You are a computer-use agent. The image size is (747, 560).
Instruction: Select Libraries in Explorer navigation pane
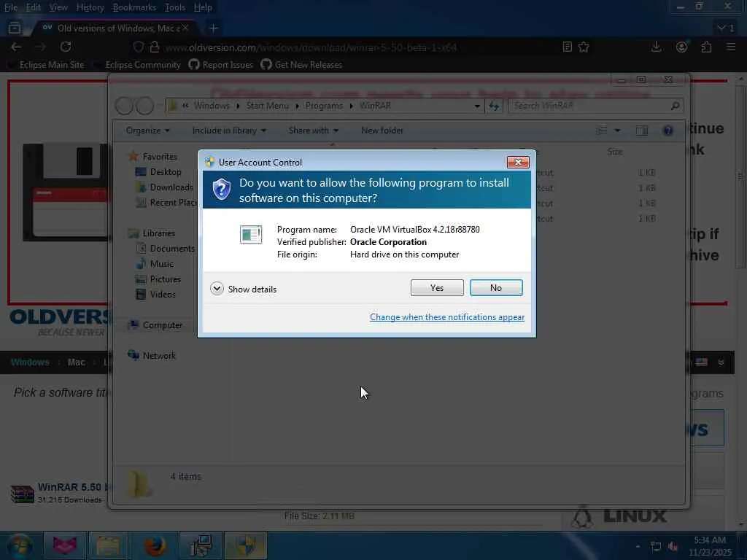pos(152,233)
